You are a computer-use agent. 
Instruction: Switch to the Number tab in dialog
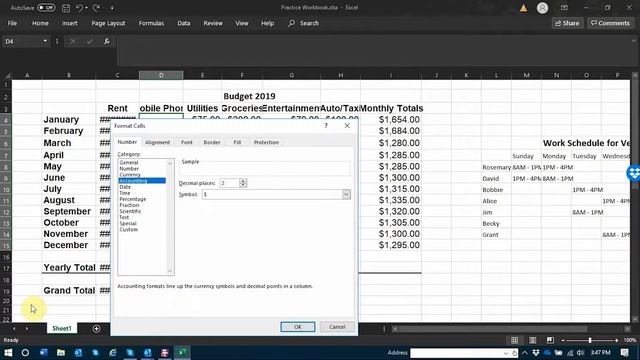click(x=127, y=142)
